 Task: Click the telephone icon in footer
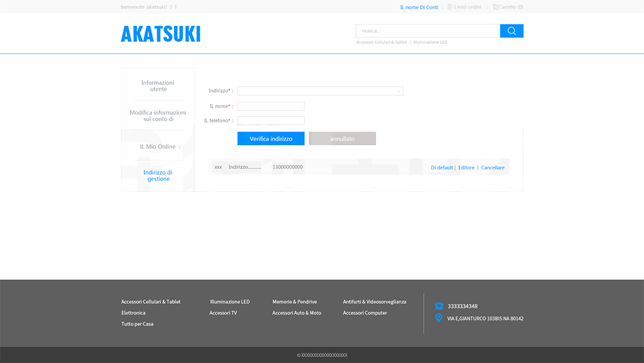[x=439, y=306]
